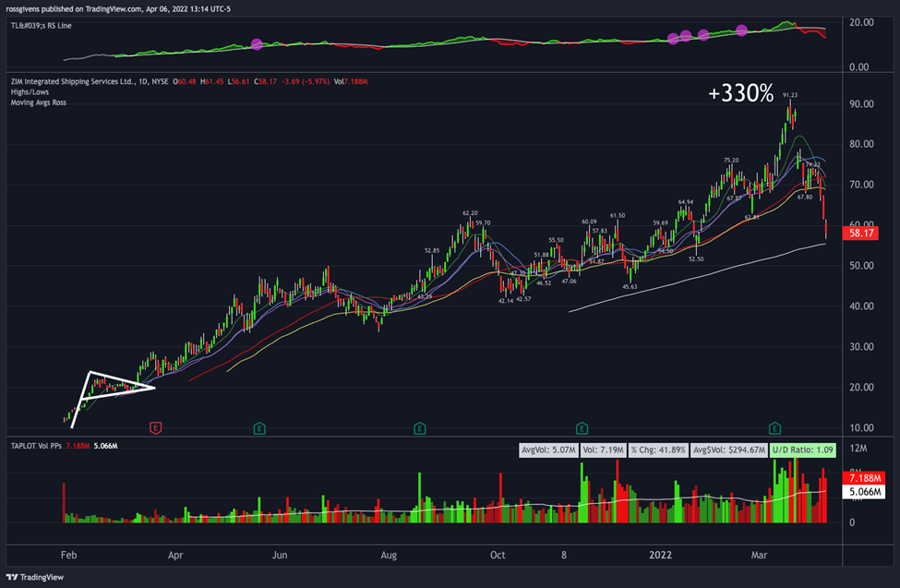This screenshot has height=588, width=900.
Task: Click the TradingView logo at the bottom
Action: click(x=35, y=577)
